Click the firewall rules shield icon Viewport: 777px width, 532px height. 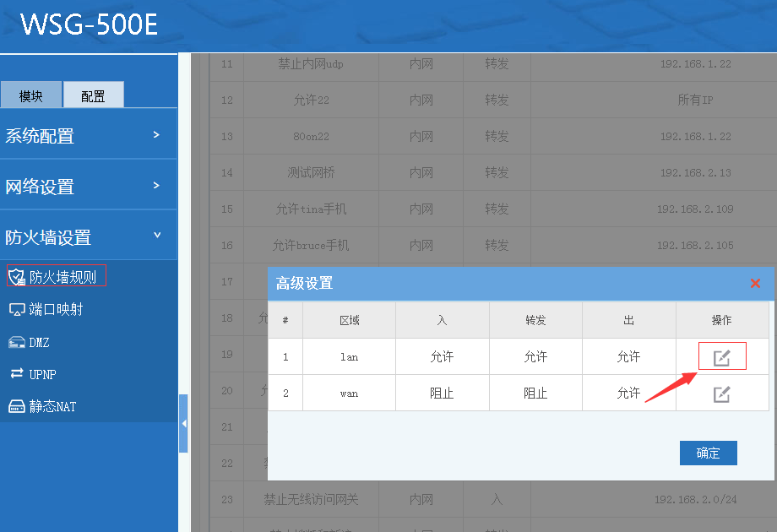point(16,277)
